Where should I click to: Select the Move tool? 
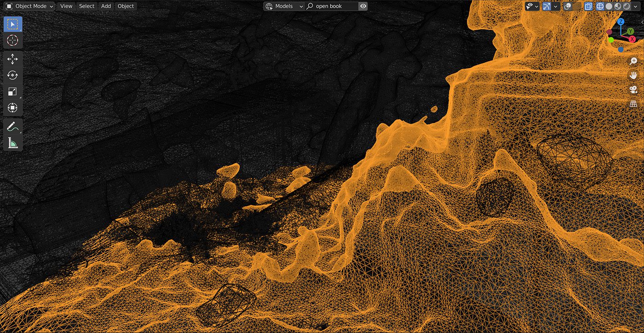click(12, 59)
